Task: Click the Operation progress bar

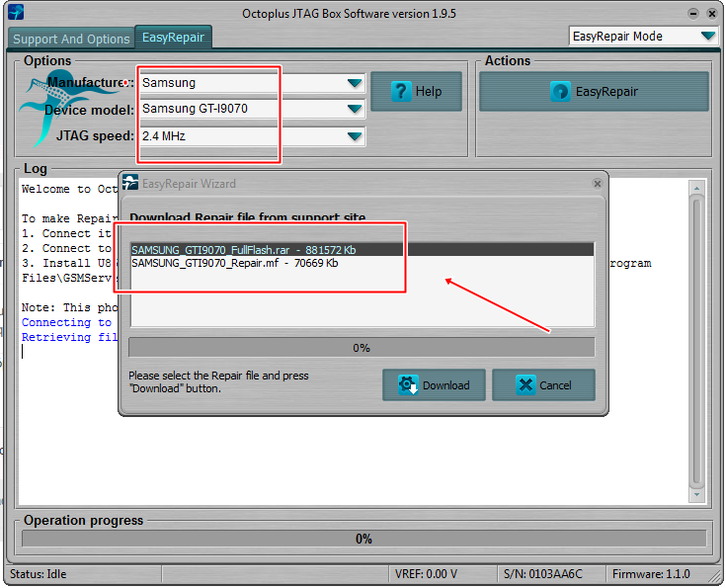Action: point(363,539)
